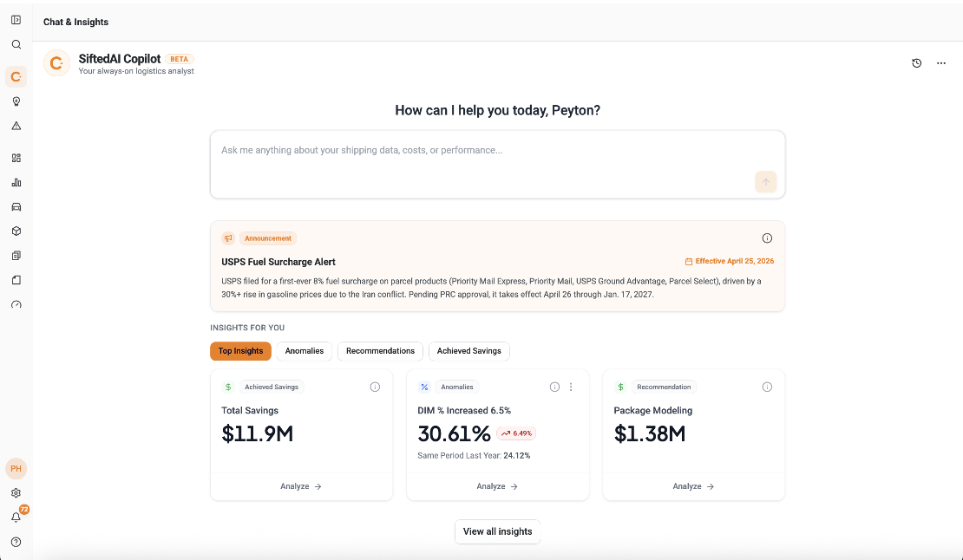The width and height of the screenshot is (963, 560).
Task: Select the Recommendations tab
Action: coord(380,351)
